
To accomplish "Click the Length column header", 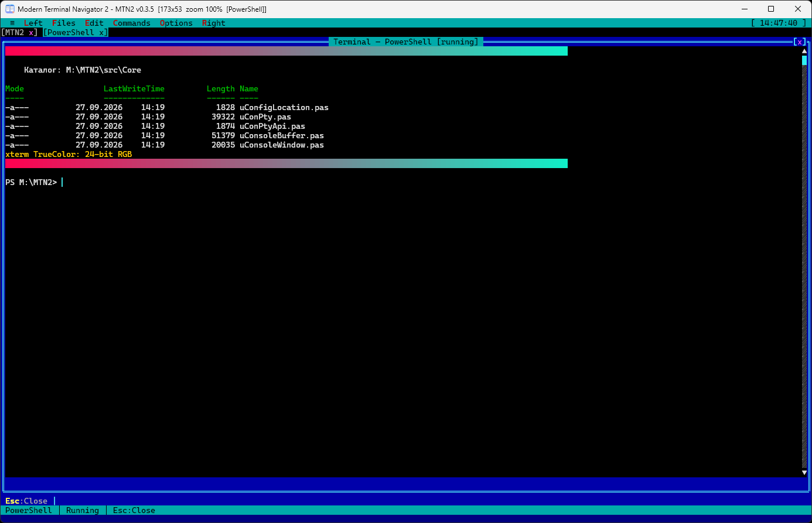I will tap(221, 88).
